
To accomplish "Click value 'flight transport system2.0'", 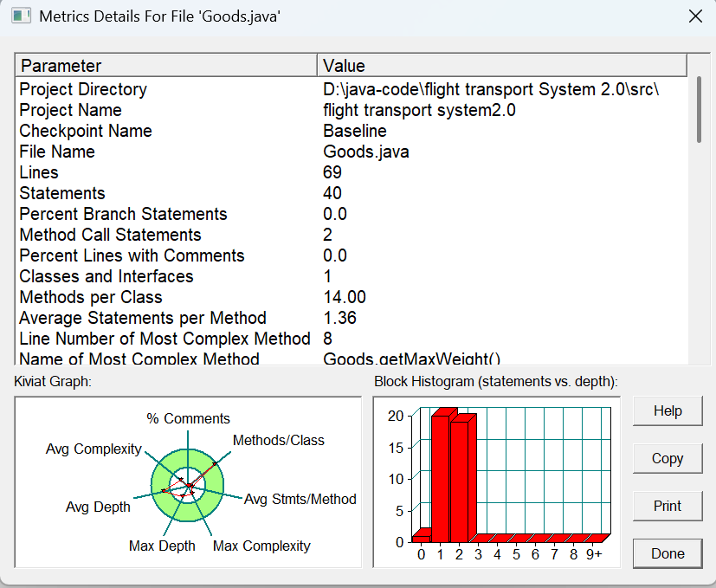I will tap(419, 110).
